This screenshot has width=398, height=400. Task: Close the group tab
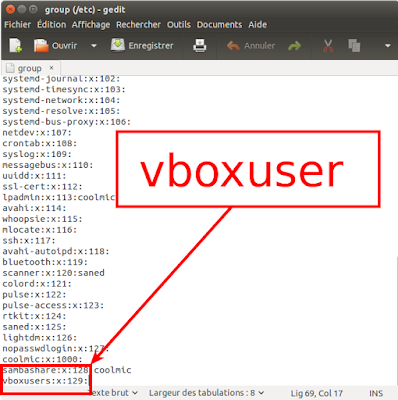(x=51, y=68)
